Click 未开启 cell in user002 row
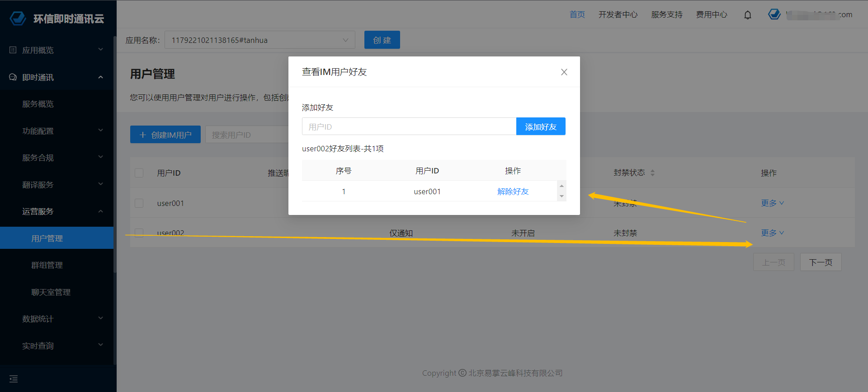The image size is (868, 392). point(523,233)
